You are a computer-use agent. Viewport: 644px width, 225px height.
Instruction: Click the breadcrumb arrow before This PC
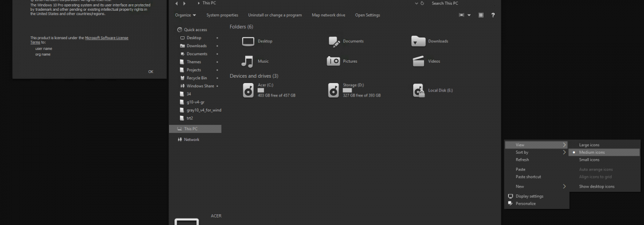[197, 3]
